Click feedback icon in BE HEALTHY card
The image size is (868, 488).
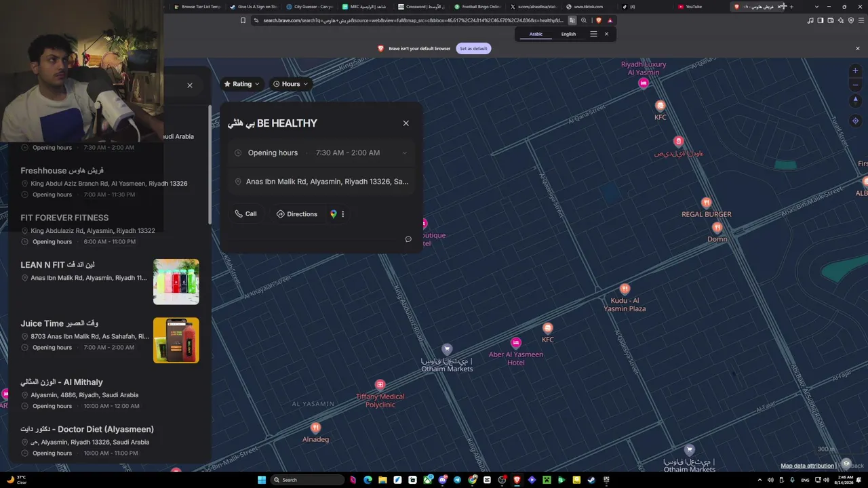tap(408, 239)
